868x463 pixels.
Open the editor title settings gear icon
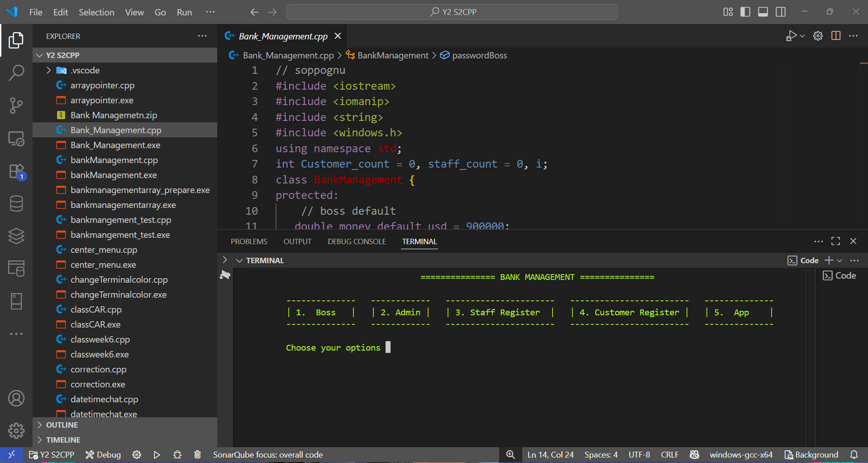pos(818,36)
